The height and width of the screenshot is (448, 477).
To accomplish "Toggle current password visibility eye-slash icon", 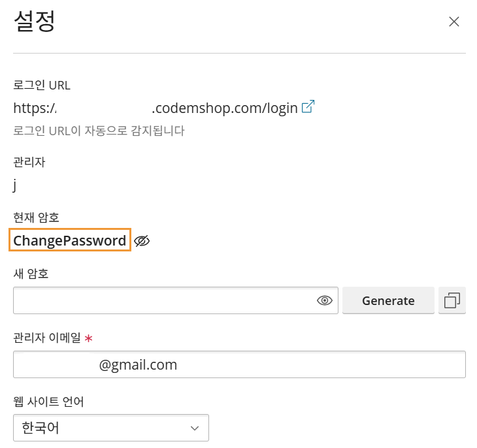I will [142, 241].
